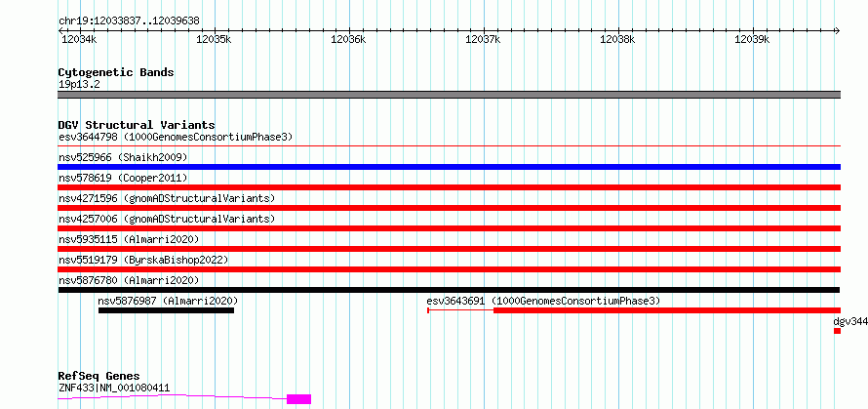The height and width of the screenshot is (409, 868).
Task: Select the thick red esv3643691 variant bar
Action: click(667, 310)
